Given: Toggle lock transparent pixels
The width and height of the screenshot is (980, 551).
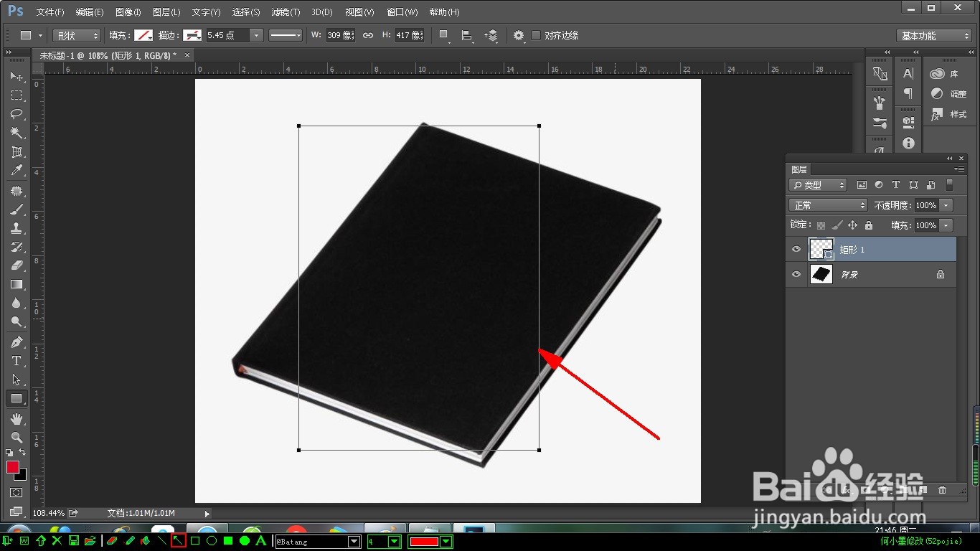Looking at the screenshot, I should [x=821, y=225].
